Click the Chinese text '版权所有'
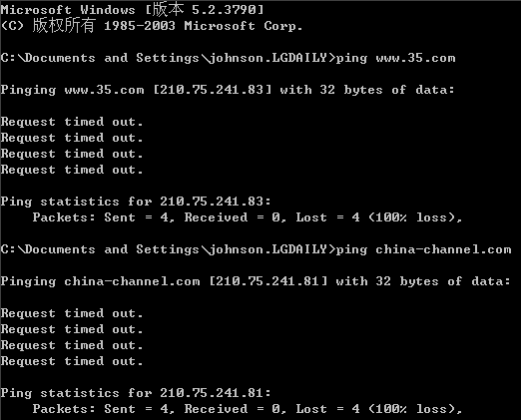521x420 pixels. 64,26
